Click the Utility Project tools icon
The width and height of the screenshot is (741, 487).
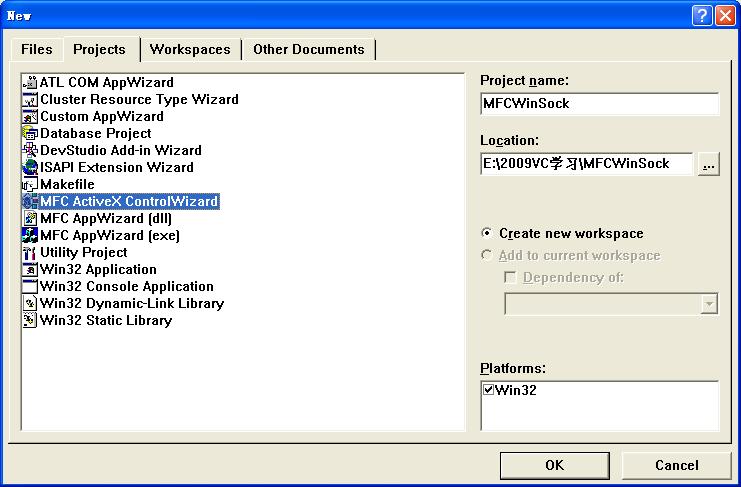pyautogui.click(x=30, y=252)
